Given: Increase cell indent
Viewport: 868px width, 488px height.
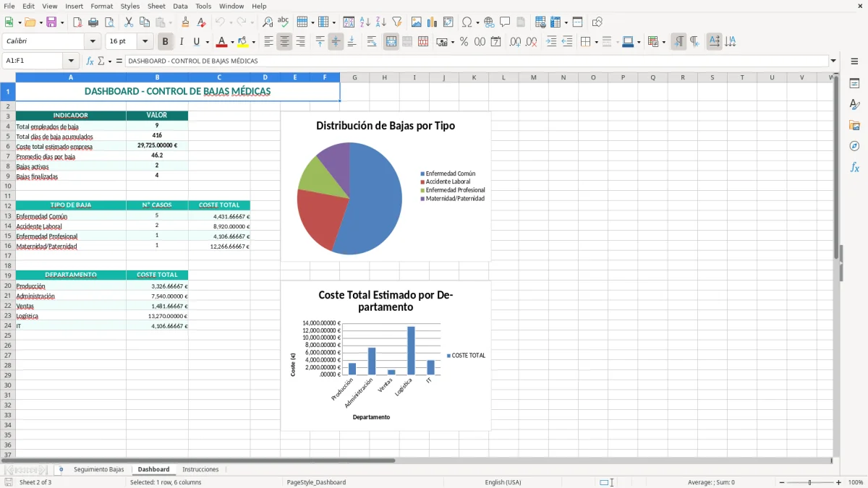Looking at the screenshot, I should pos(551,42).
